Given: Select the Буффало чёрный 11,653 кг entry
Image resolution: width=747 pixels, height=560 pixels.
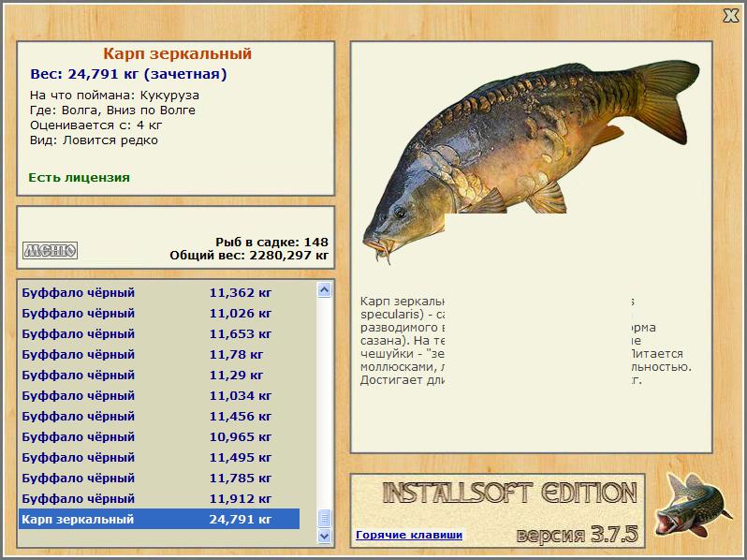Looking at the screenshot, I should 159,333.
